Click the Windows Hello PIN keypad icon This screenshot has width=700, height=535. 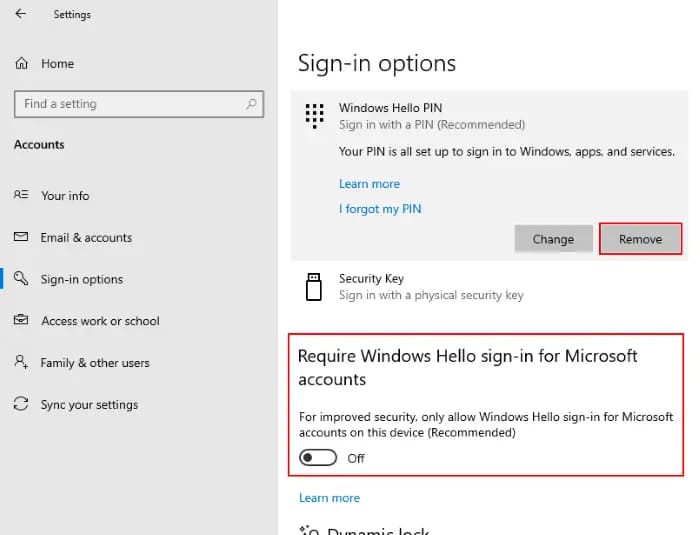(x=315, y=116)
